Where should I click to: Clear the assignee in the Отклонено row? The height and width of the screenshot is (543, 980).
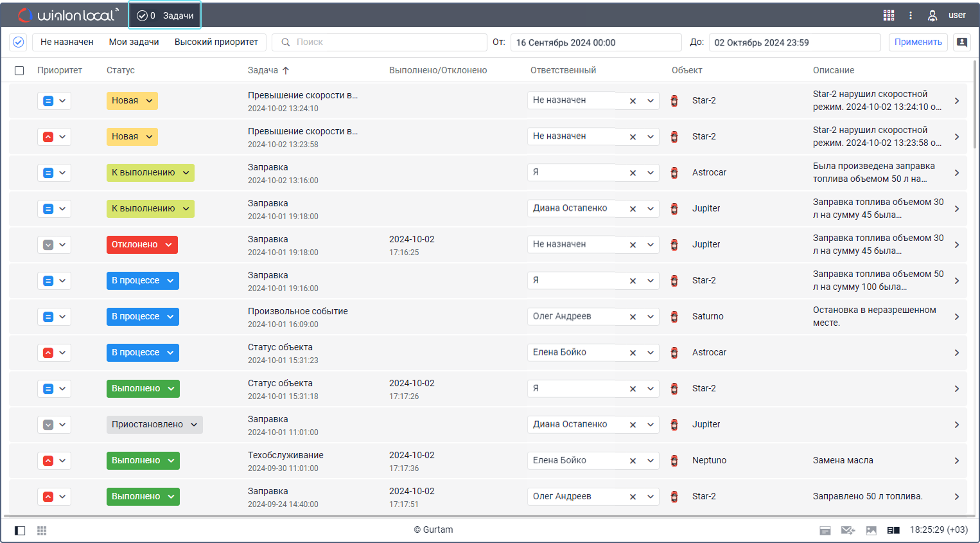[x=633, y=245]
